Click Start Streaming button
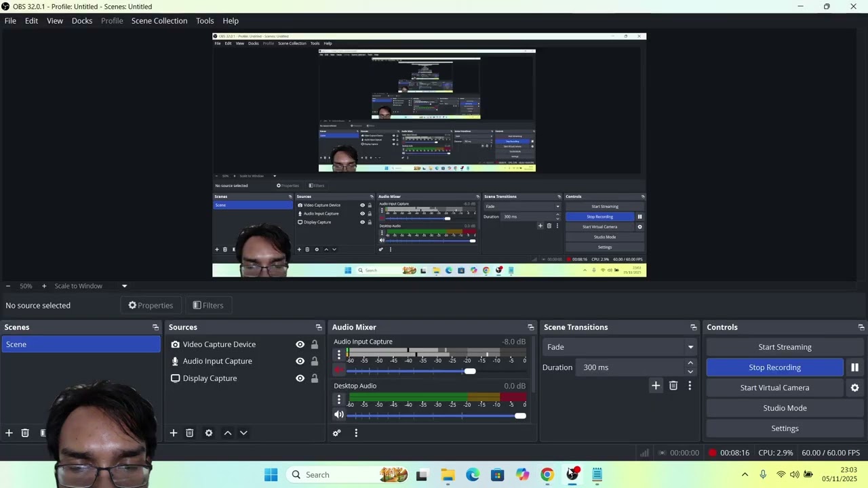The image size is (868, 488). (785, 347)
